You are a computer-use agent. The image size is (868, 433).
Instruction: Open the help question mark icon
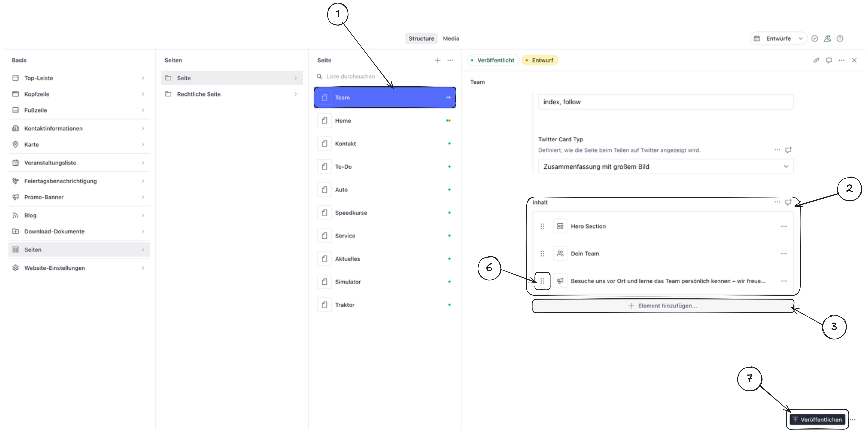coord(840,38)
